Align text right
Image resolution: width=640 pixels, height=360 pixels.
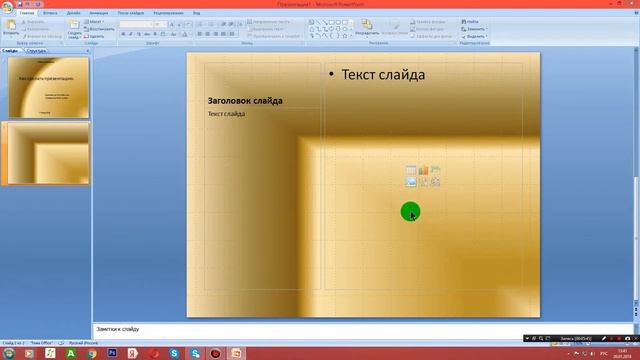click(x=216, y=34)
